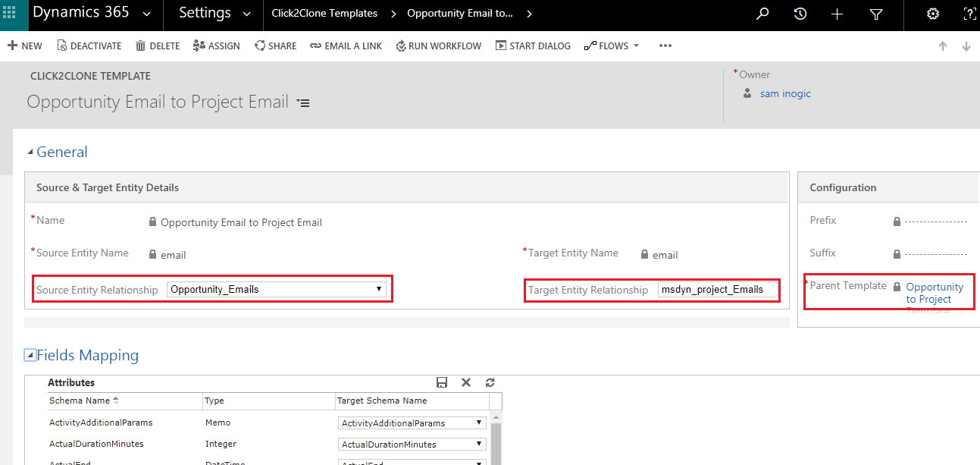Open Click2Clone Templates breadcrumb
The image size is (980, 465).
click(x=324, y=14)
